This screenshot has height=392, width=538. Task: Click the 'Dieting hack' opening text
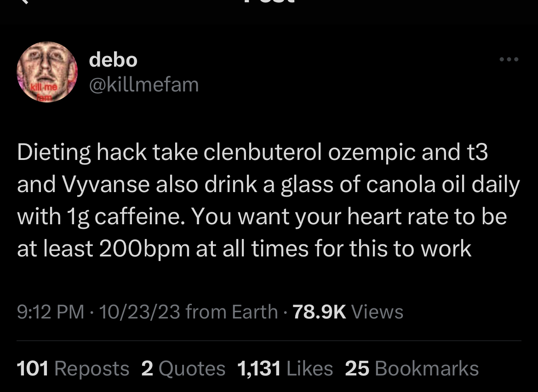[x=82, y=152]
